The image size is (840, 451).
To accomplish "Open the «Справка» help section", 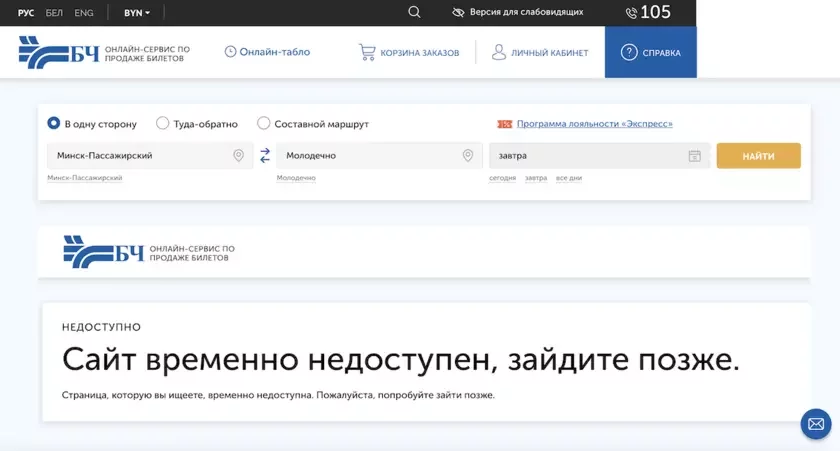I will click(x=650, y=52).
